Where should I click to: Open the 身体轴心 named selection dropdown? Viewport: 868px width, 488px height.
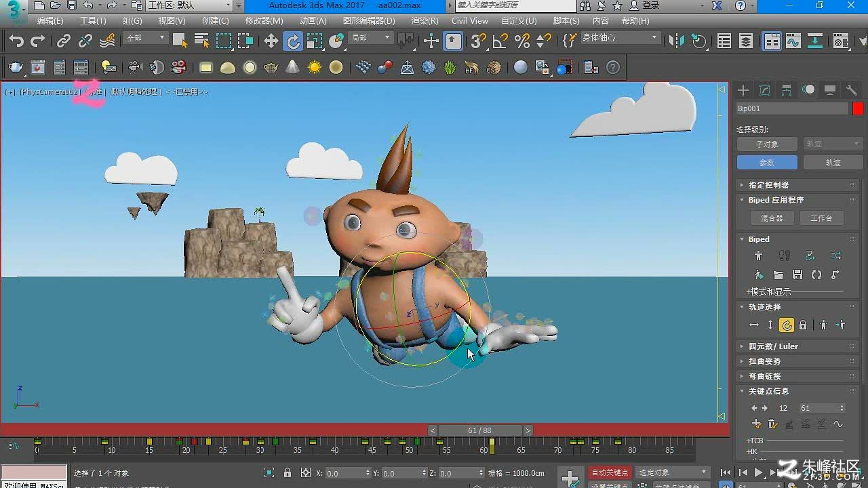[620, 38]
